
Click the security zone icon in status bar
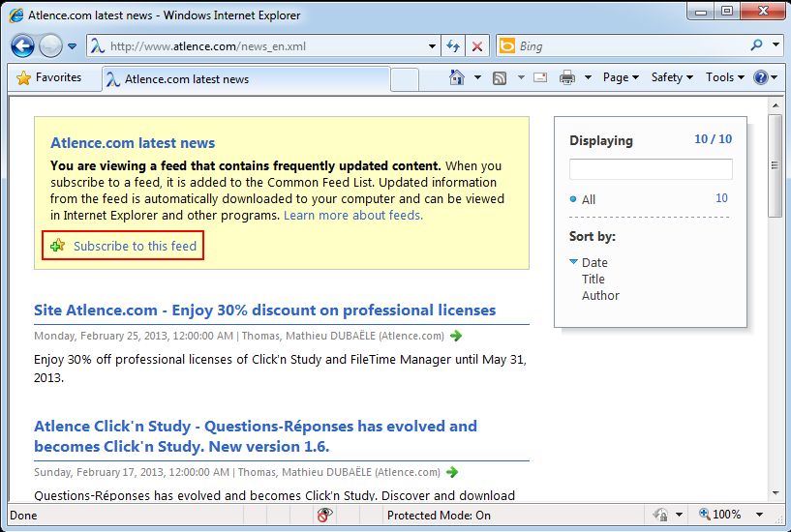tap(660, 515)
